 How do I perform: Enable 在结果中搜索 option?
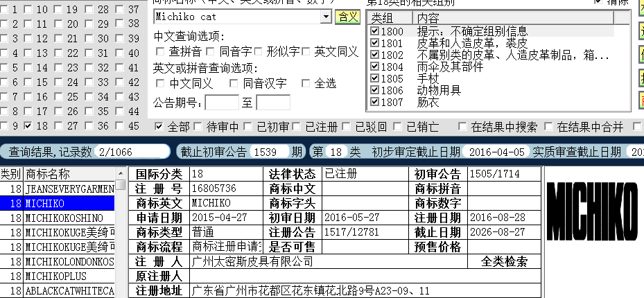point(462,127)
